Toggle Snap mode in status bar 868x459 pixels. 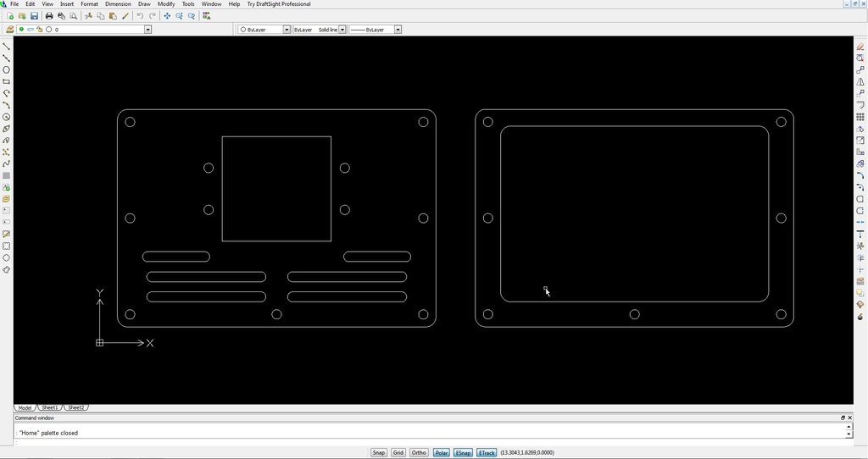[x=379, y=452]
